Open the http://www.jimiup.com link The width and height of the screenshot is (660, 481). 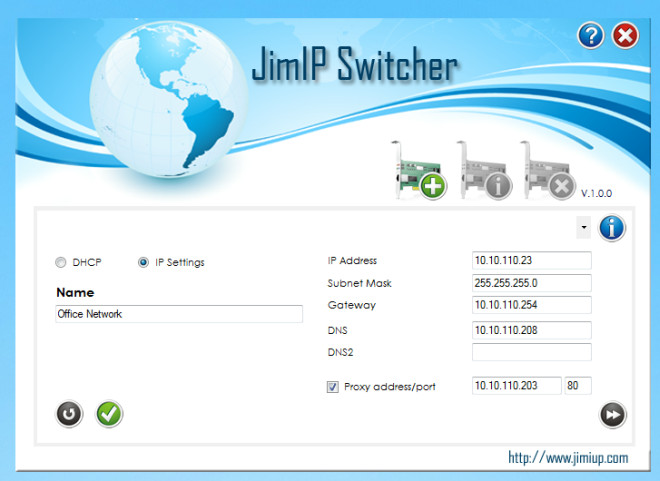[568, 458]
